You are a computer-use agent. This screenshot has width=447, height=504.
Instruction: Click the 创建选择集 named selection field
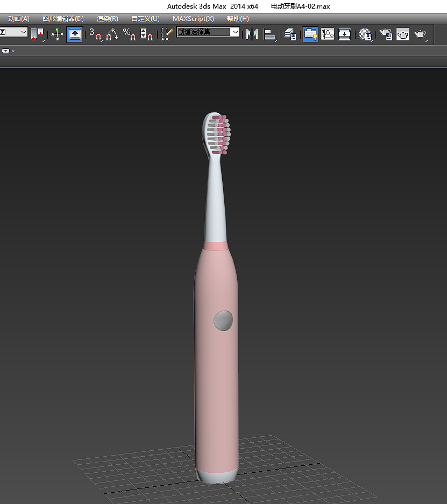click(203, 32)
